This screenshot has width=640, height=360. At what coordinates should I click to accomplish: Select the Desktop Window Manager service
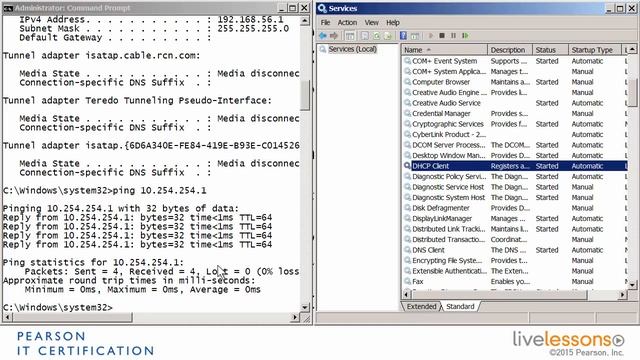tap(515, 156)
